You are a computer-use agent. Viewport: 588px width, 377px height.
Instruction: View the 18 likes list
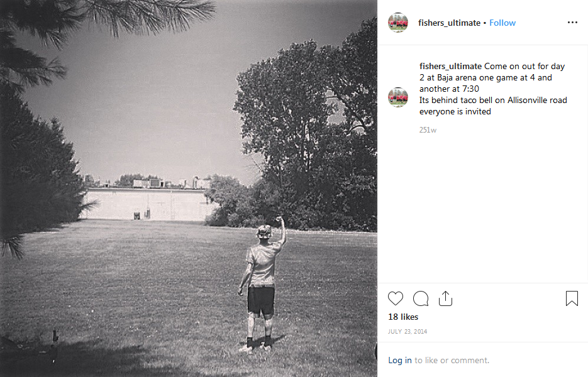click(x=403, y=317)
